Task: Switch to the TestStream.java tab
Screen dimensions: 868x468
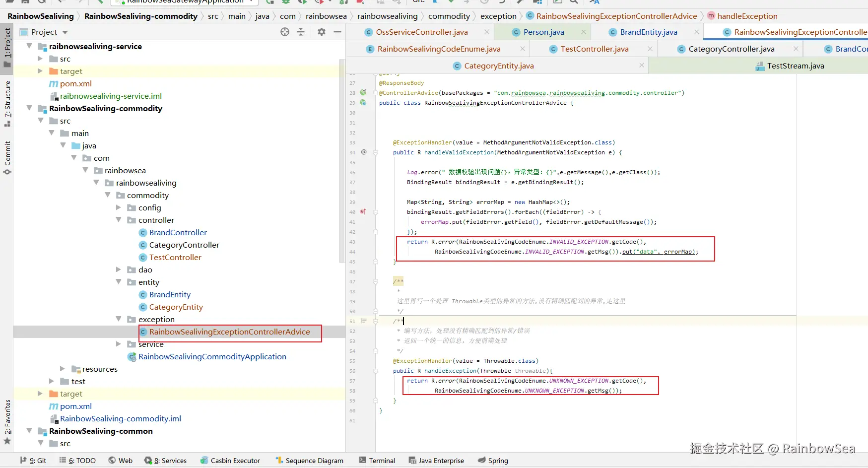Action: pyautogui.click(x=795, y=66)
